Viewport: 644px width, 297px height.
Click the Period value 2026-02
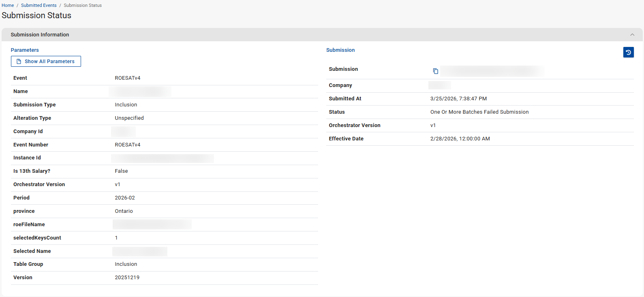pos(125,198)
